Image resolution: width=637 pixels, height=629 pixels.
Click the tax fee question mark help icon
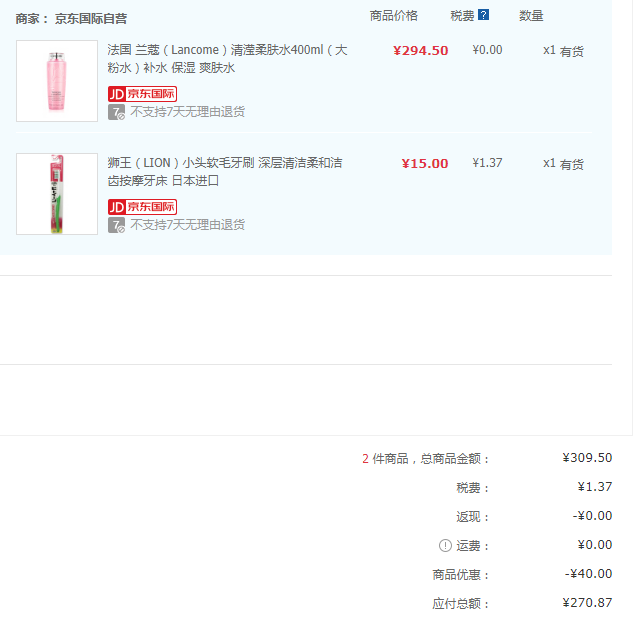483,15
